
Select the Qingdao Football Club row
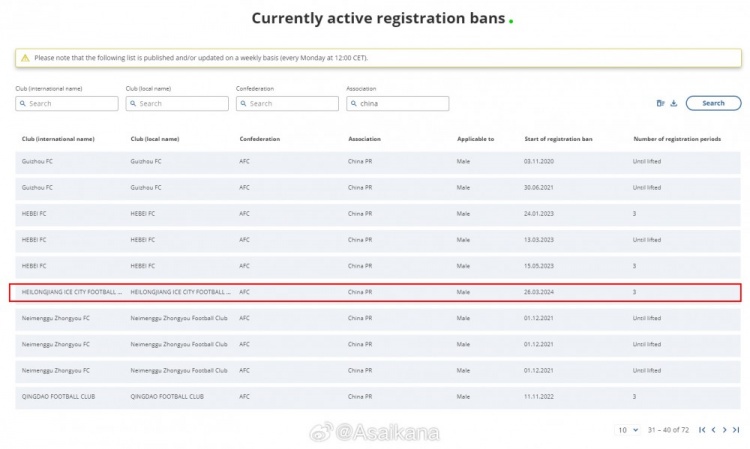pos(376,396)
